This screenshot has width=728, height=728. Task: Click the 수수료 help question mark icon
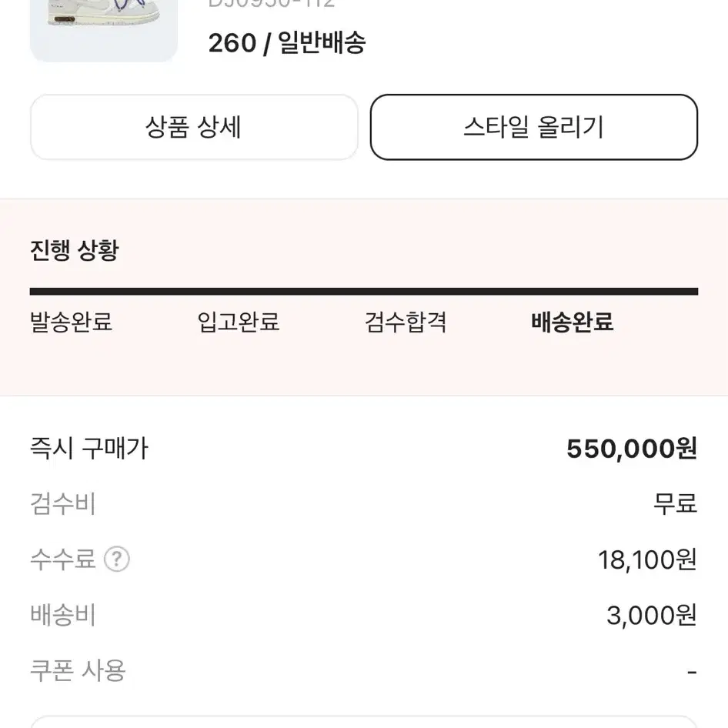[x=116, y=559]
